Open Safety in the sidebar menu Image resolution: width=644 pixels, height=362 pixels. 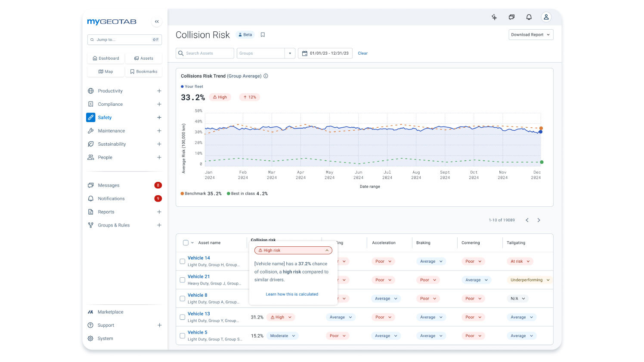point(105,117)
